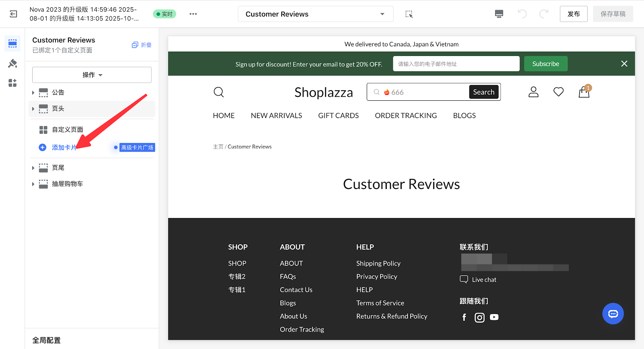Open the live chat bubble button

pyautogui.click(x=613, y=314)
